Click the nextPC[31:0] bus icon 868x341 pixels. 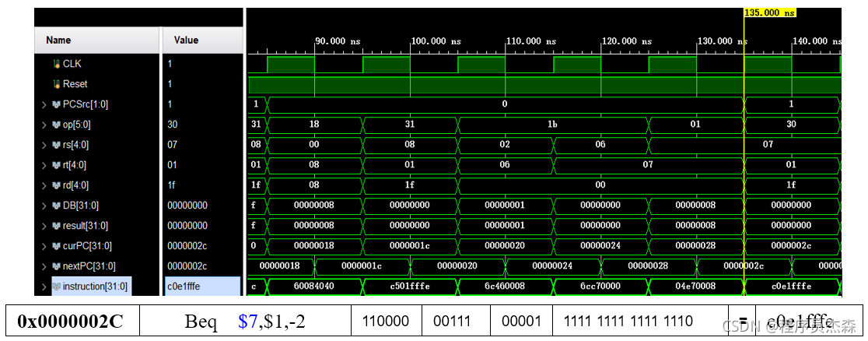click(x=56, y=266)
